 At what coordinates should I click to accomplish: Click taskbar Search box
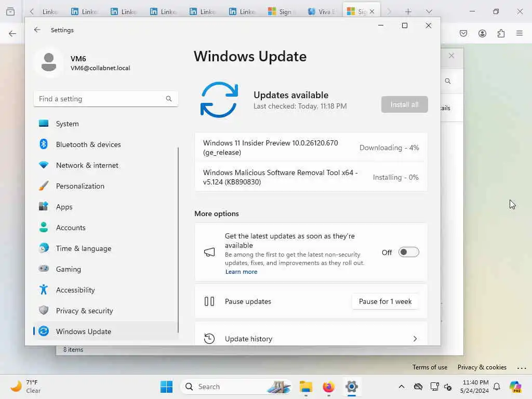pos(236,387)
